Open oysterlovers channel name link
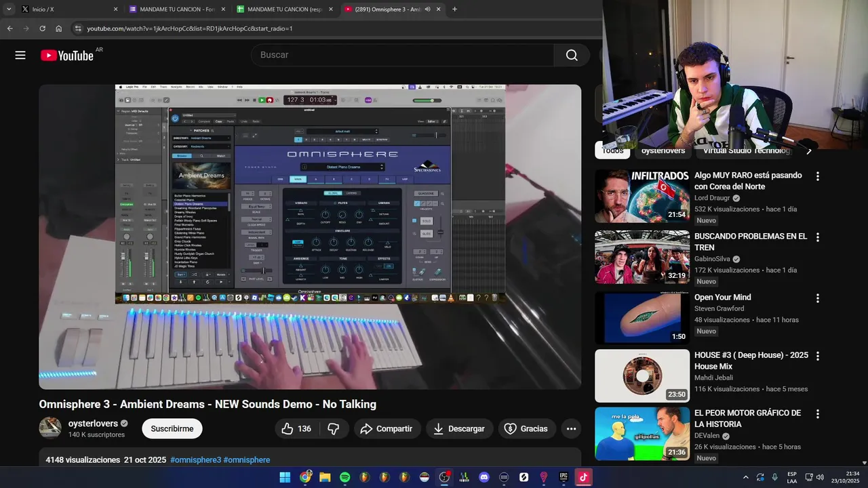 tap(93, 424)
